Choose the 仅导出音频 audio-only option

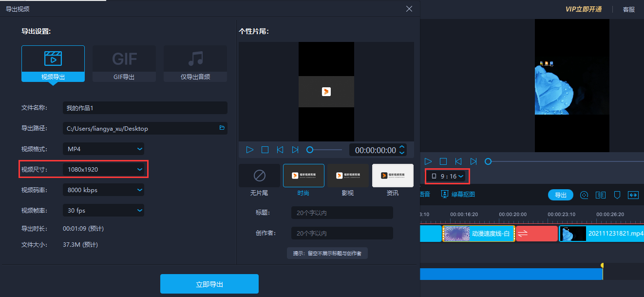195,63
